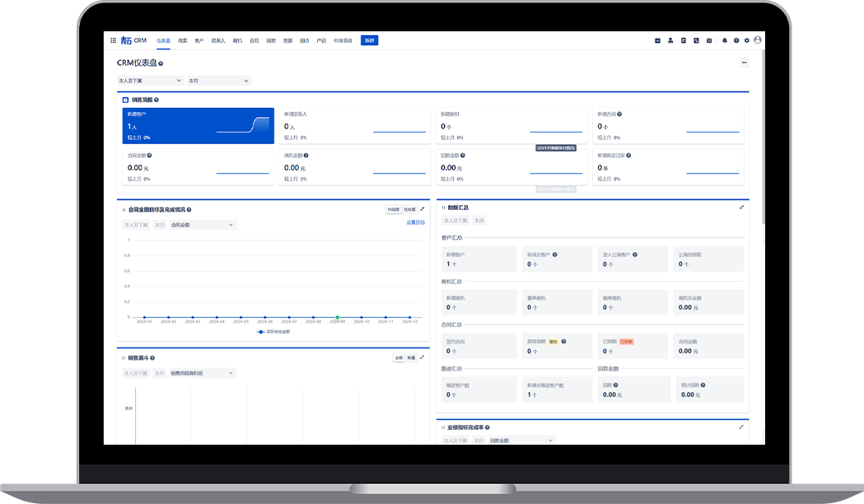Click the person icon in top bar
The height and width of the screenshot is (504, 864).
(x=670, y=40)
